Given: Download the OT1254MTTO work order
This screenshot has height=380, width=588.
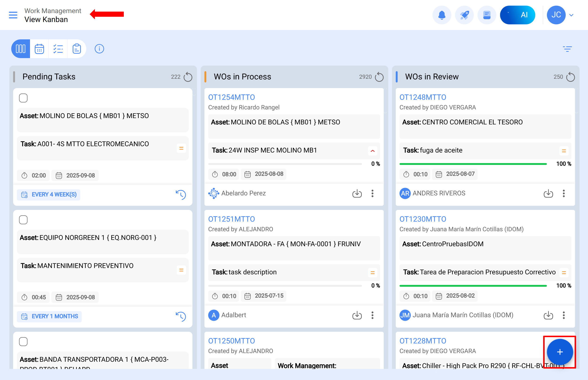Looking at the screenshot, I should tap(357, 194).
